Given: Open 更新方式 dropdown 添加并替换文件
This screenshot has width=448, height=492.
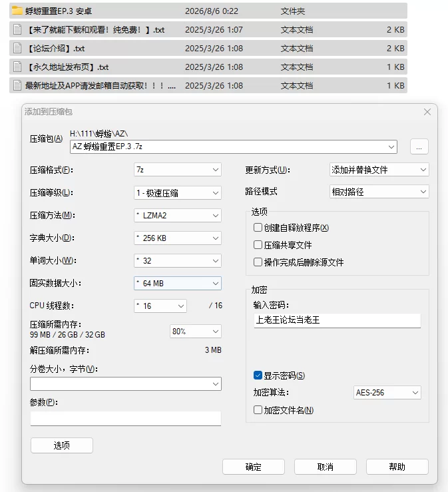Looking at the screenshot, I should 379,170.
